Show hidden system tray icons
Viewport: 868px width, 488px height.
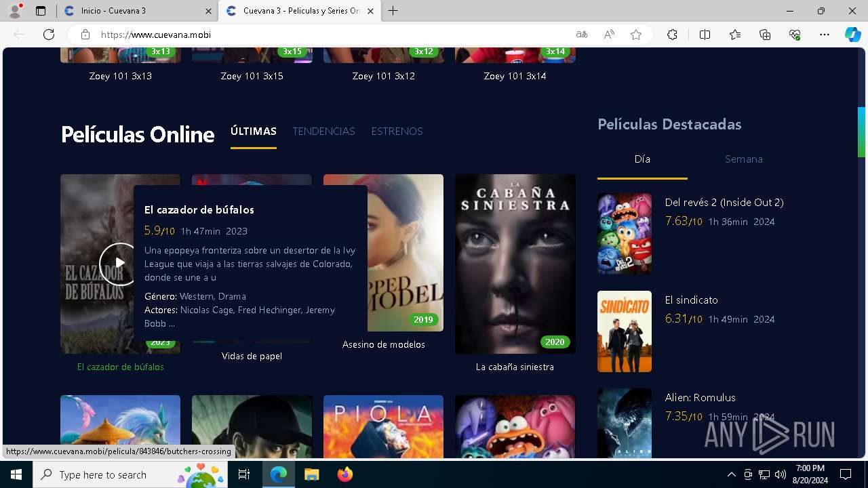coord(731,474)
